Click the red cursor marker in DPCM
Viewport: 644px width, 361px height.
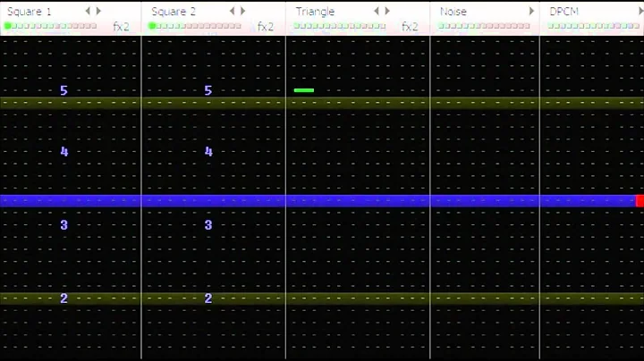pos(640,201)
